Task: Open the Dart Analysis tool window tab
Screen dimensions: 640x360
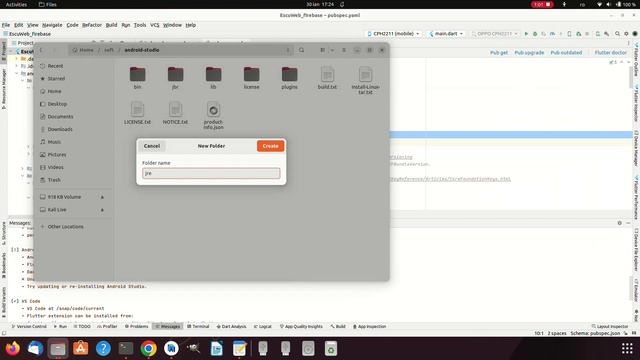Action: click(x=231, y=327)
